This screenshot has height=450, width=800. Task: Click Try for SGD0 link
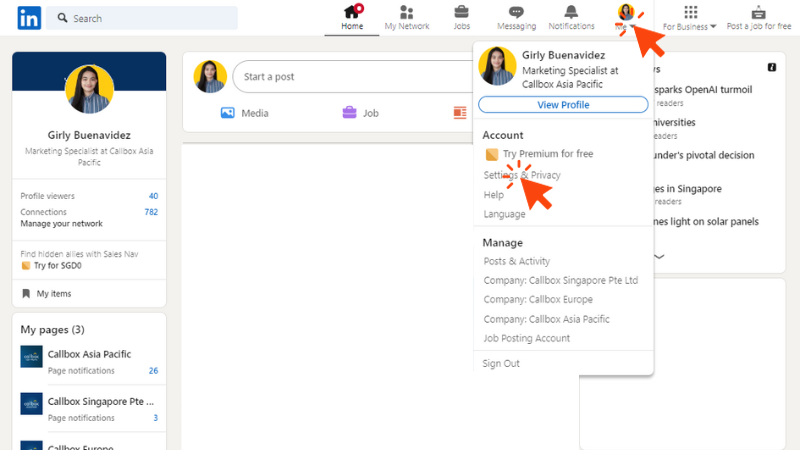pos(57,265)
